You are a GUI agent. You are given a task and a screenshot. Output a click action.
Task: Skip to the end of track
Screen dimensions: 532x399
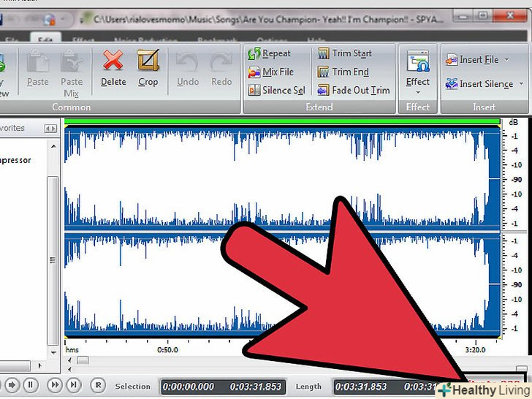[x=73, y=384]
